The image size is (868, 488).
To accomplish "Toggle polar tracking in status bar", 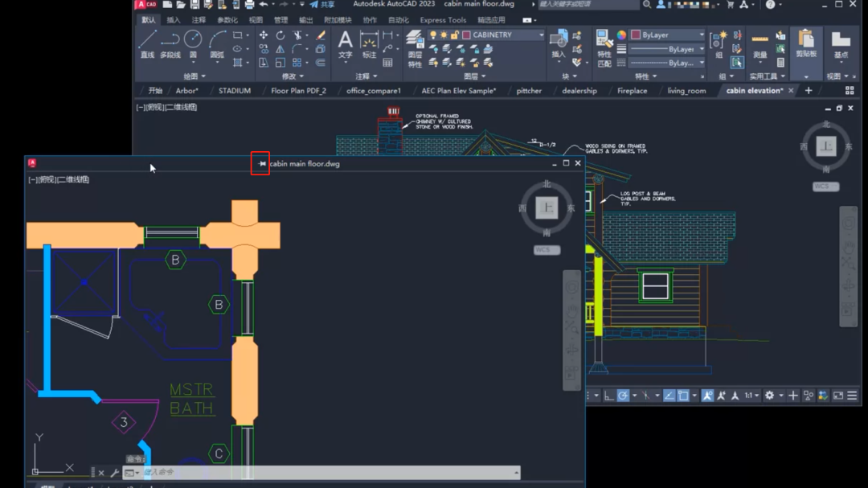I will 623,396.
